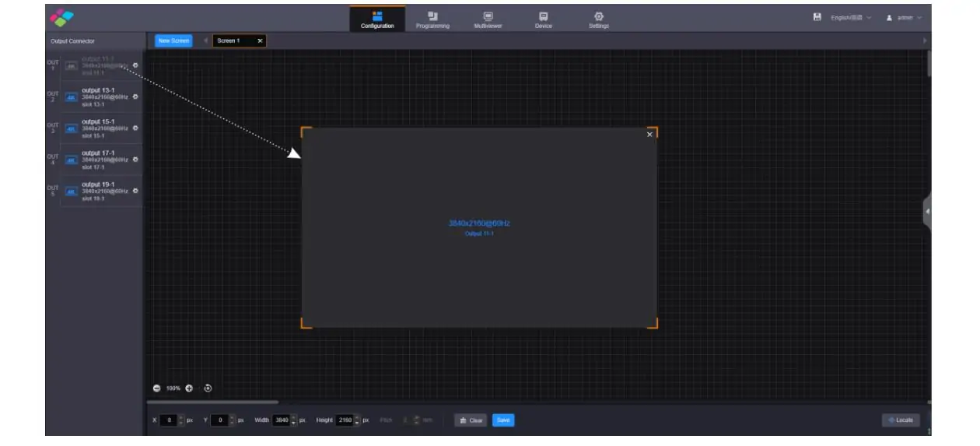The height and width of the screenshot is (446, 980).
Task: Click the Locate button
Action: pos(901,420)
